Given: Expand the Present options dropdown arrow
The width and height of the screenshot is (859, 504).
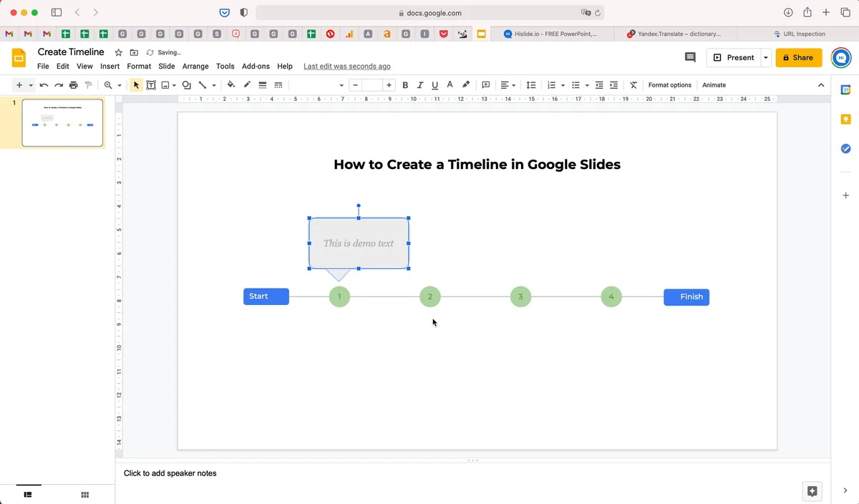Looking at the screenshot, I should pos(766,57).
